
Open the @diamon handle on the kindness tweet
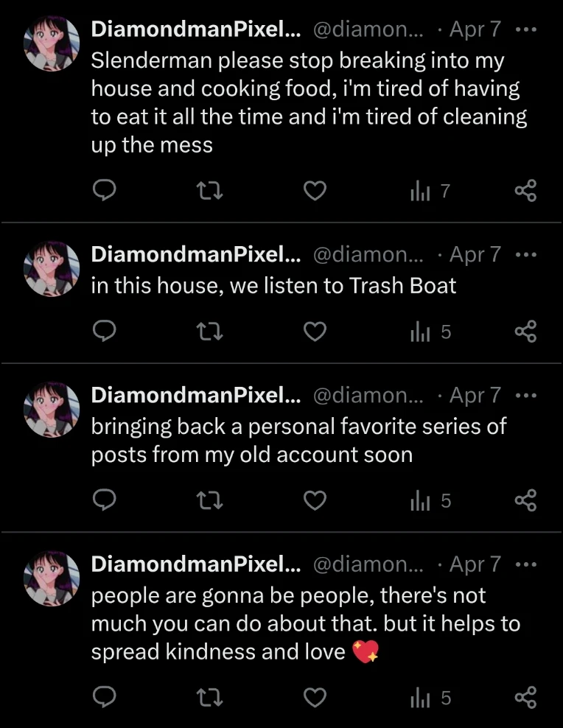pyautogui.click(x=368, y=564)
